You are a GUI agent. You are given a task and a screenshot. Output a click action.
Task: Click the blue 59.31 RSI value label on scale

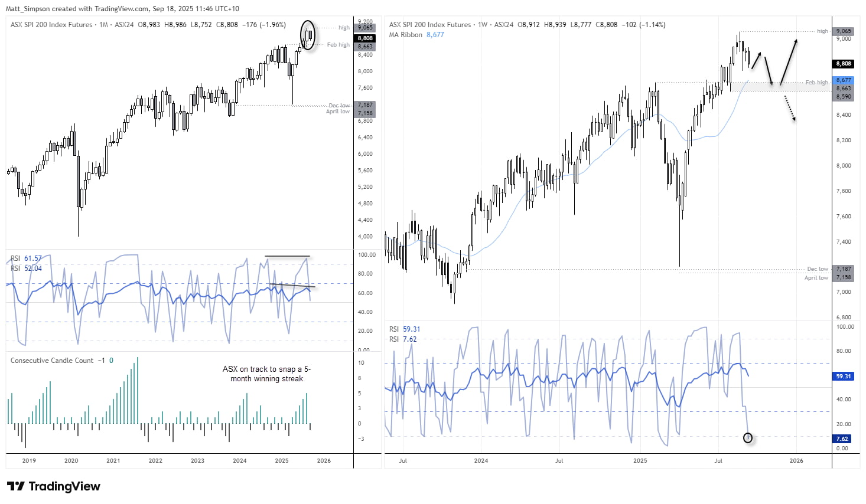point(843,376)
